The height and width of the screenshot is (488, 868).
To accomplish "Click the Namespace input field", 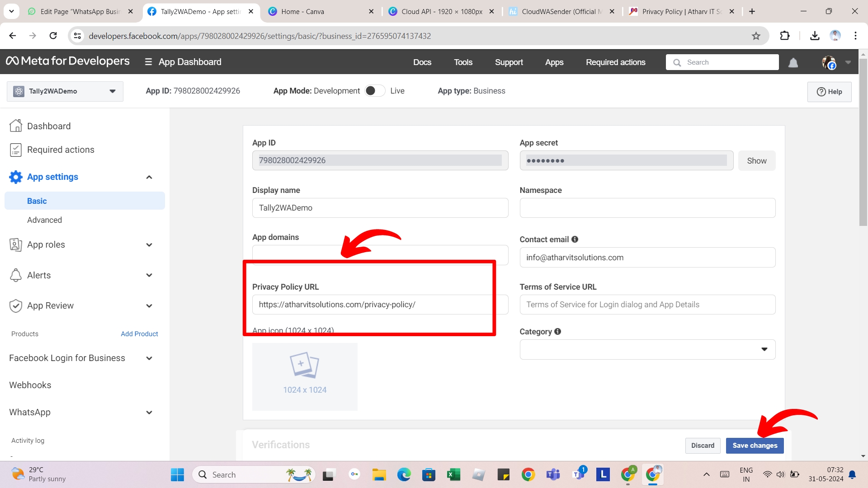I will (x=647, y=208).
